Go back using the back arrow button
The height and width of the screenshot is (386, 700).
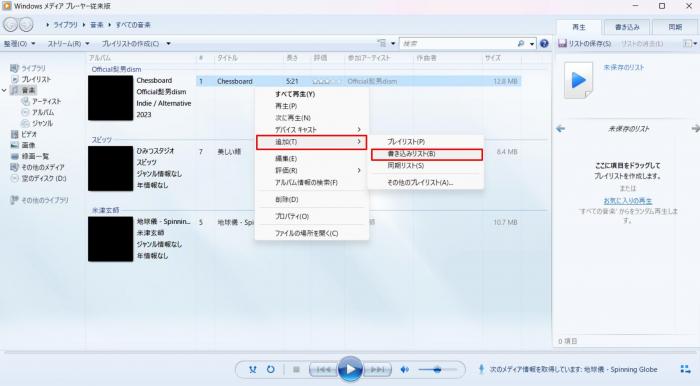[11, 25]
